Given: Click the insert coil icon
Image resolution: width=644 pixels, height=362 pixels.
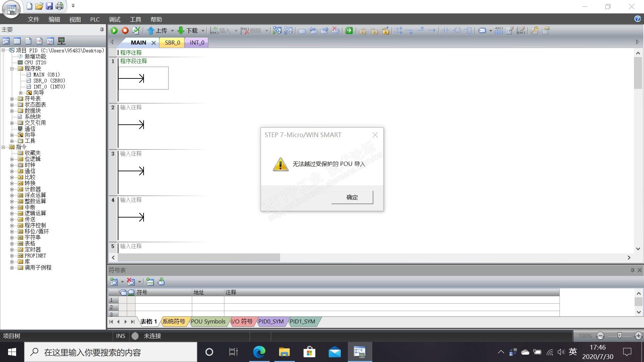Looking at the screenshot, I should (457, 31).
